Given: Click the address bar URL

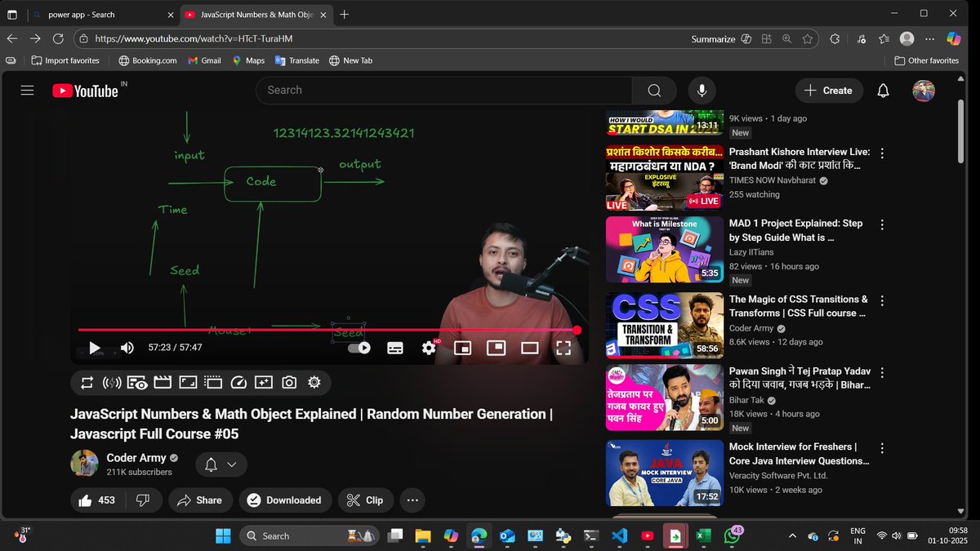Looking at the screenshot, I should click(x=194, y=38).
